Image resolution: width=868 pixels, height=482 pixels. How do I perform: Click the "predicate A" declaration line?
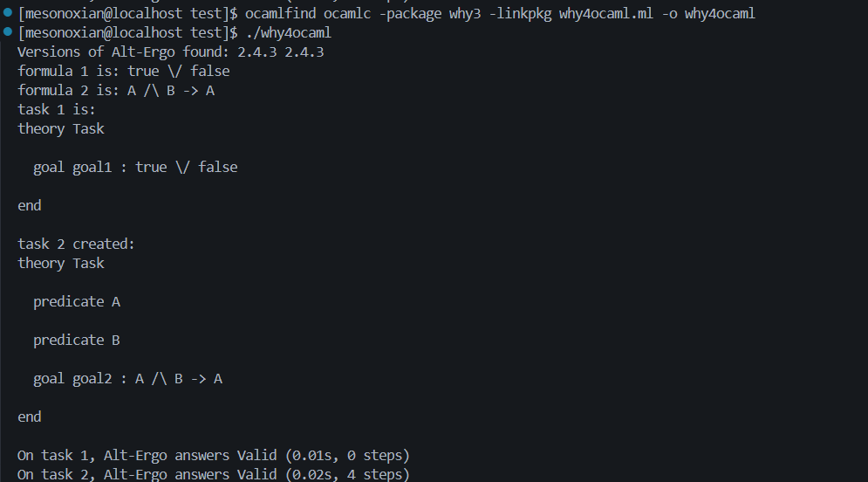pos(77,301)
